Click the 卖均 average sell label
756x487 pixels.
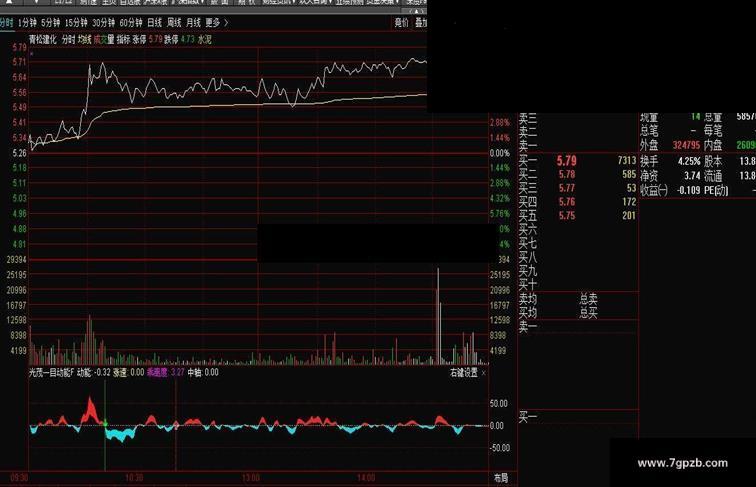click(527, 299)
